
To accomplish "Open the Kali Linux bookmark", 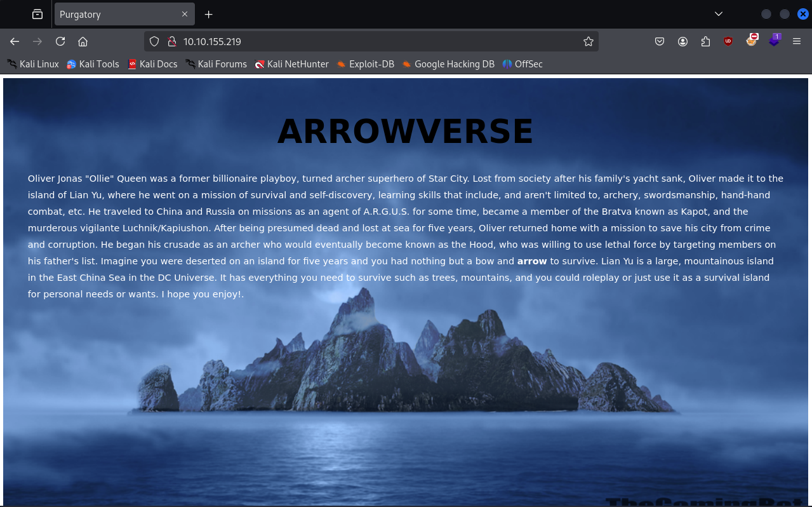I will [33, 64].
